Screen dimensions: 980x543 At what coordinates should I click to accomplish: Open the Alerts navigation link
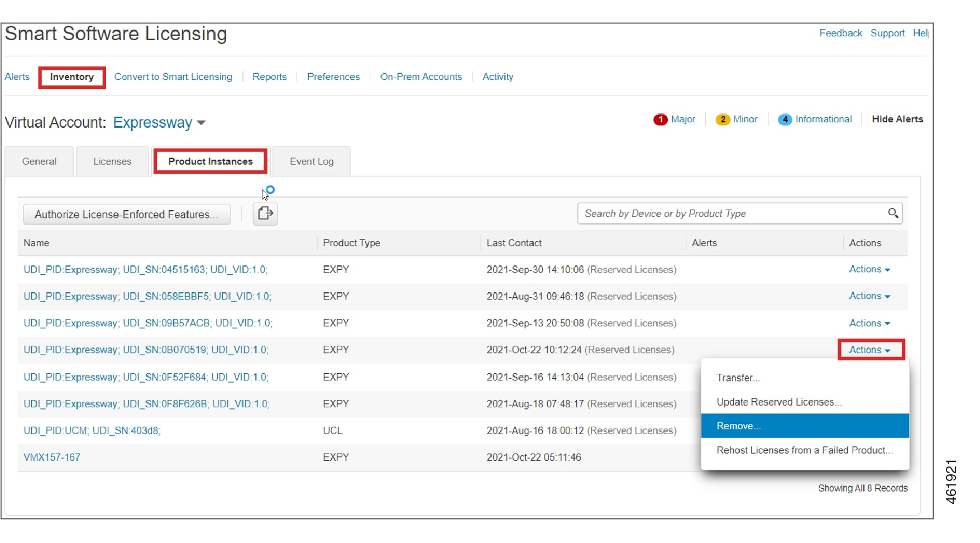tap(17, 77)
